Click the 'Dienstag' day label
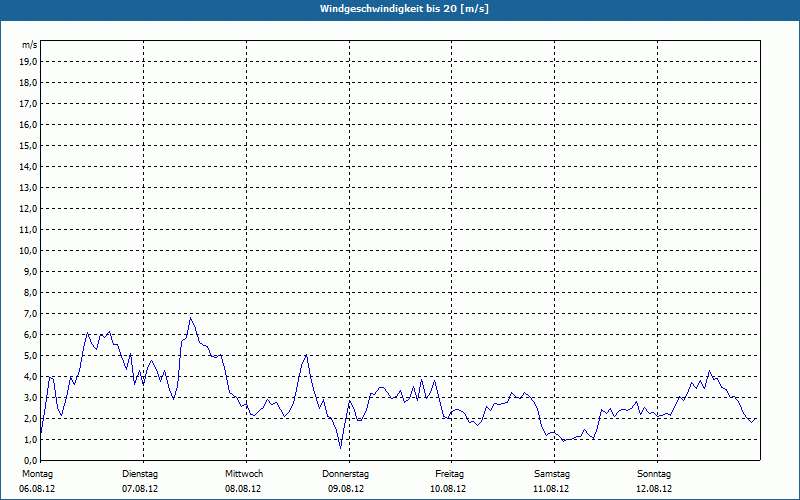Screen dimensions: 800x500 [x=140, y=474]
